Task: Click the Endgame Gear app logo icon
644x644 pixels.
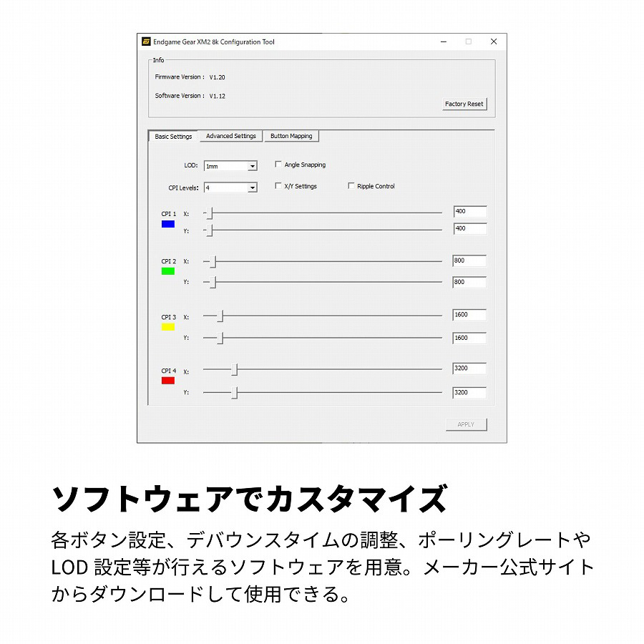Action: click(x=146, y=42)
